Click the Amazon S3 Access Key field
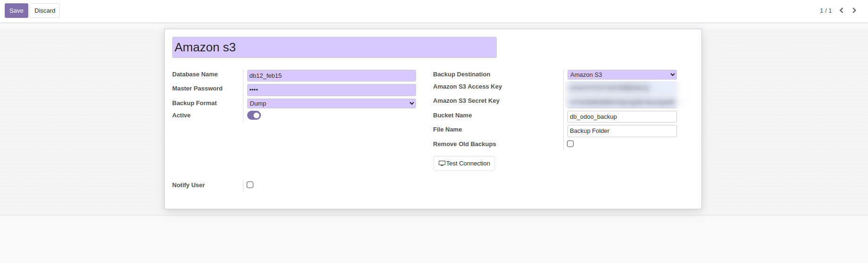This screenshot has height=263, width=868. tap(622, 88)
